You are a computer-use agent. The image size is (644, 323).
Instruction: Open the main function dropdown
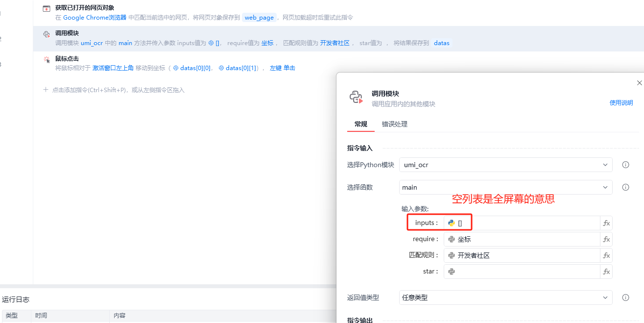tap(505, 187)
